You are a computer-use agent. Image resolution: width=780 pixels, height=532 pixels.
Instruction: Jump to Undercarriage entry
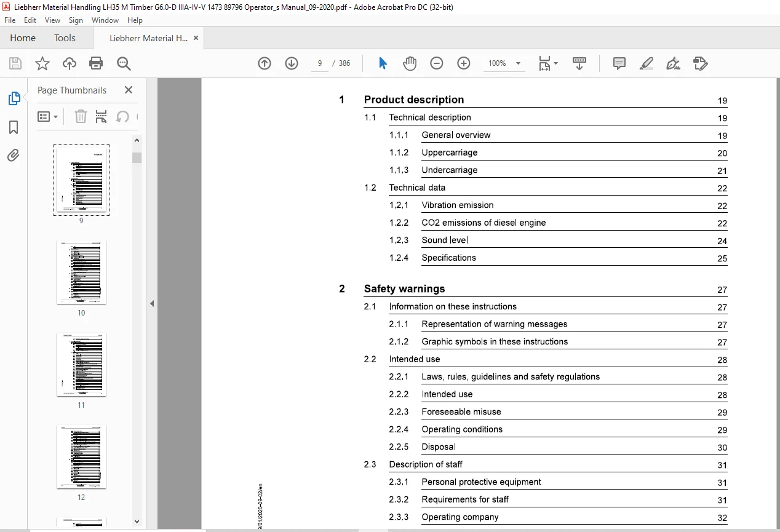point(449,170)
